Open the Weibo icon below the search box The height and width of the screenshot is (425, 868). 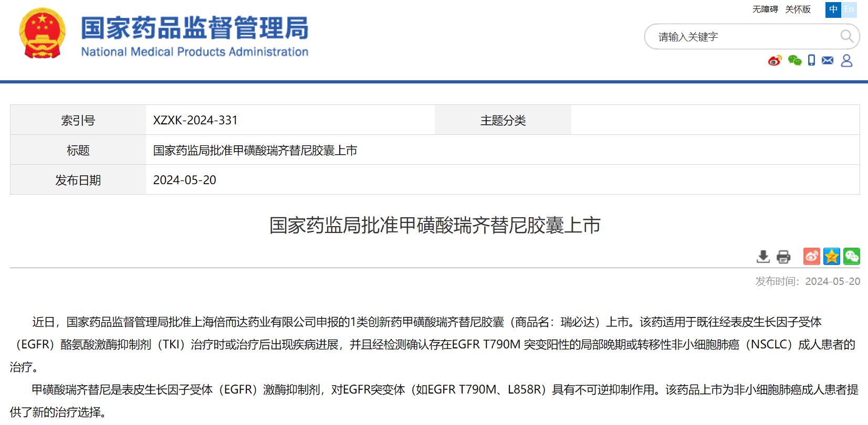775,61
